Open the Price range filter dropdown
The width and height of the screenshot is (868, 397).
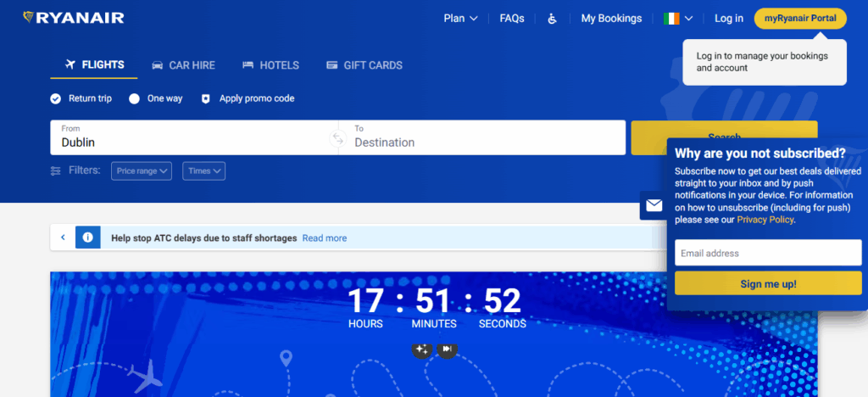click(x=142, y=171)
